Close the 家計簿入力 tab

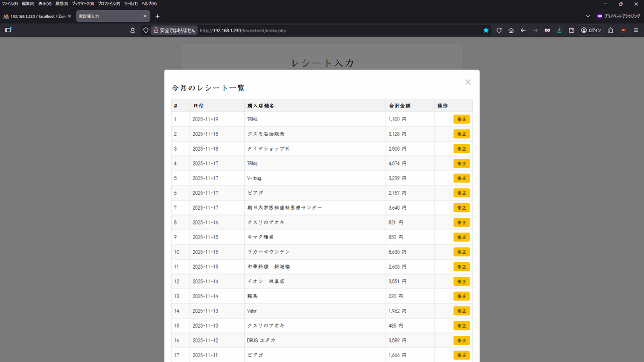144,16
